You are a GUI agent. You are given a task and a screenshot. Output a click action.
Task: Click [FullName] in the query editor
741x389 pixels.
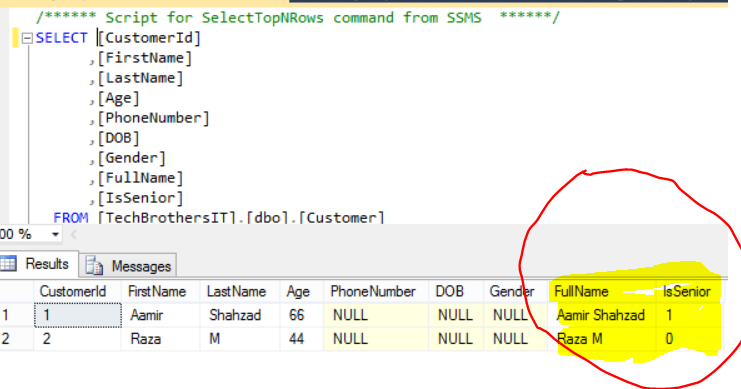(140, 178)
